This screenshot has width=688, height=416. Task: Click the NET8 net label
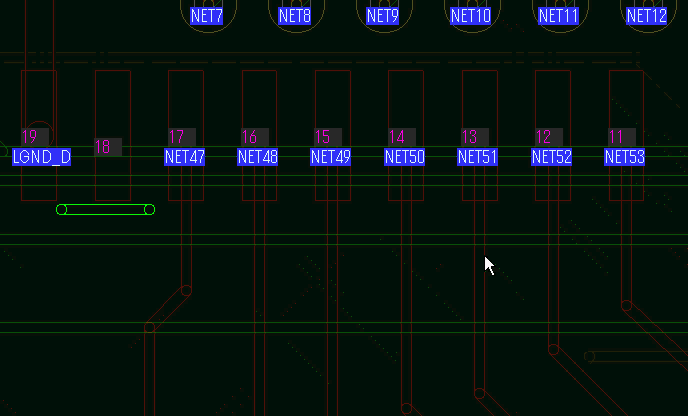click(x=295, y=16)
